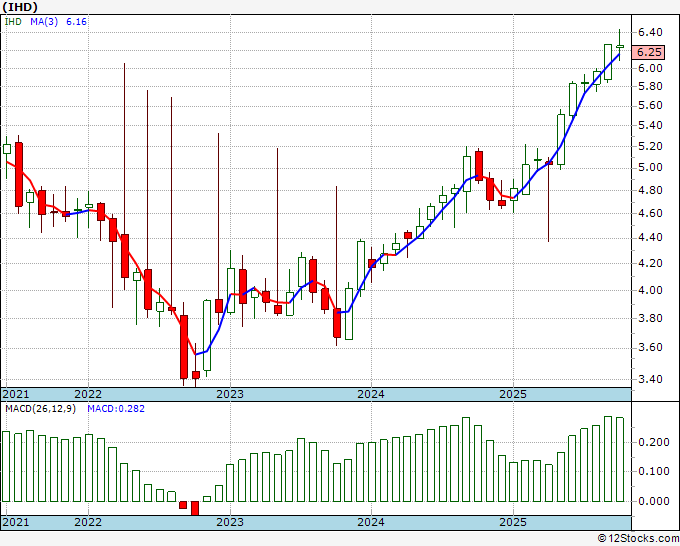
Task: Select the 2021 marker on the MACD timeline
Action: pos(16,522)
